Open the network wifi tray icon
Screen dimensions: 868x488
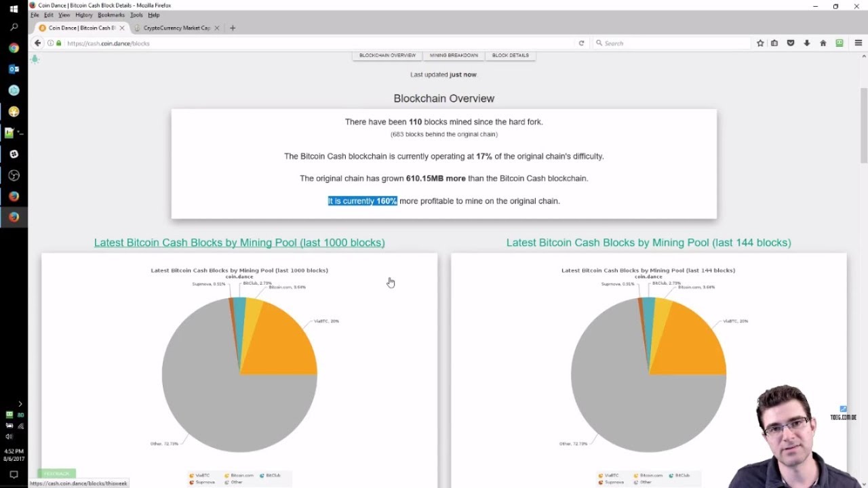point(20,426)
